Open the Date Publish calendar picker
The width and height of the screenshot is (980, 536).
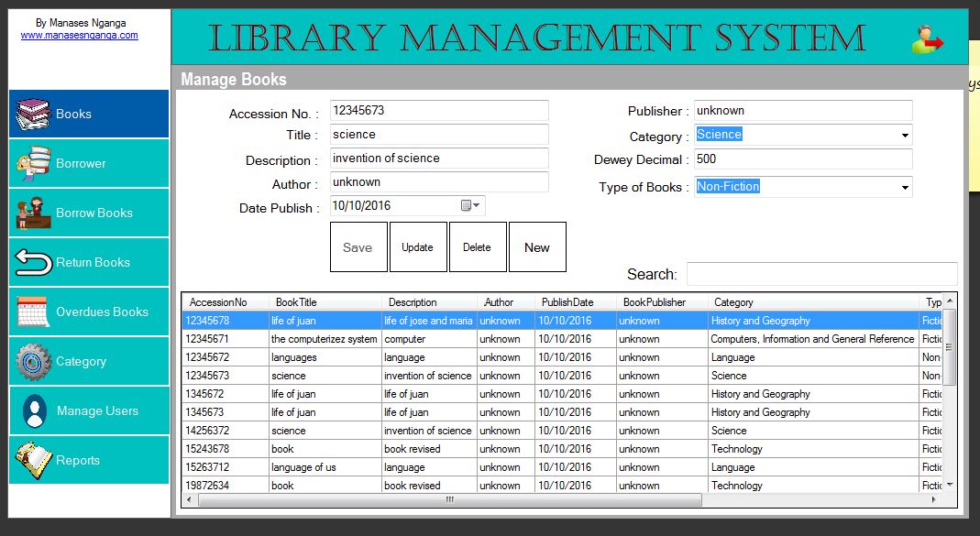[471, 206]
